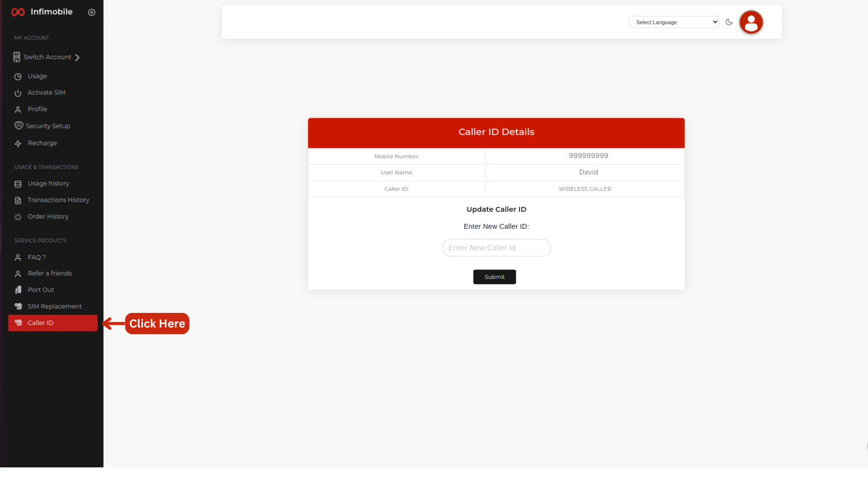
Task: Toggle dark mode with moon icon
Action: pyautogui.click(x=729, y=22)
